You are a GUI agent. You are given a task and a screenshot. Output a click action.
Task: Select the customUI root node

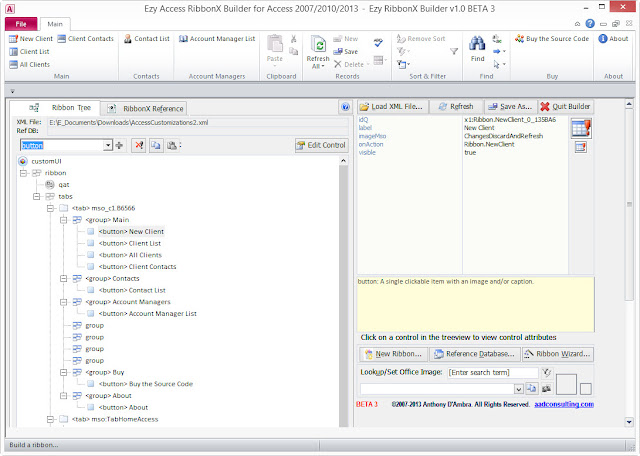coord(46,162)
